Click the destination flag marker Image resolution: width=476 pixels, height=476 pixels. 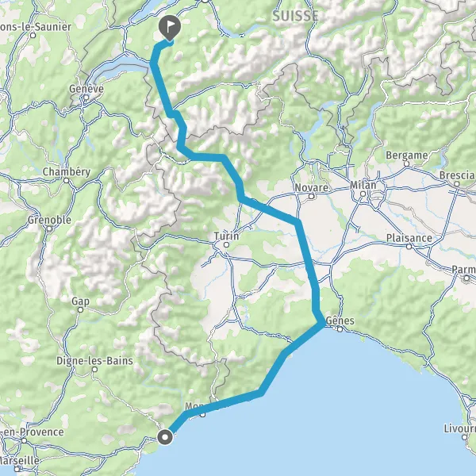coord(170,28)
